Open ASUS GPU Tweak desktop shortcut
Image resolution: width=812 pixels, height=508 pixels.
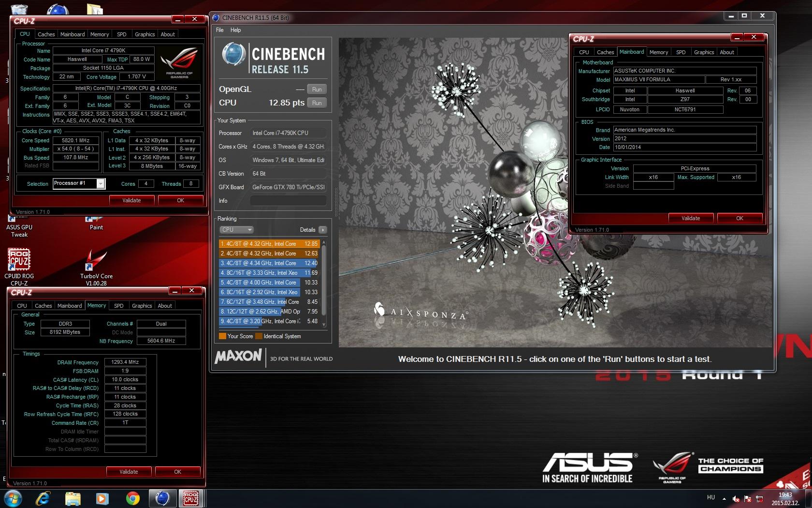click(x=19, y=227)
